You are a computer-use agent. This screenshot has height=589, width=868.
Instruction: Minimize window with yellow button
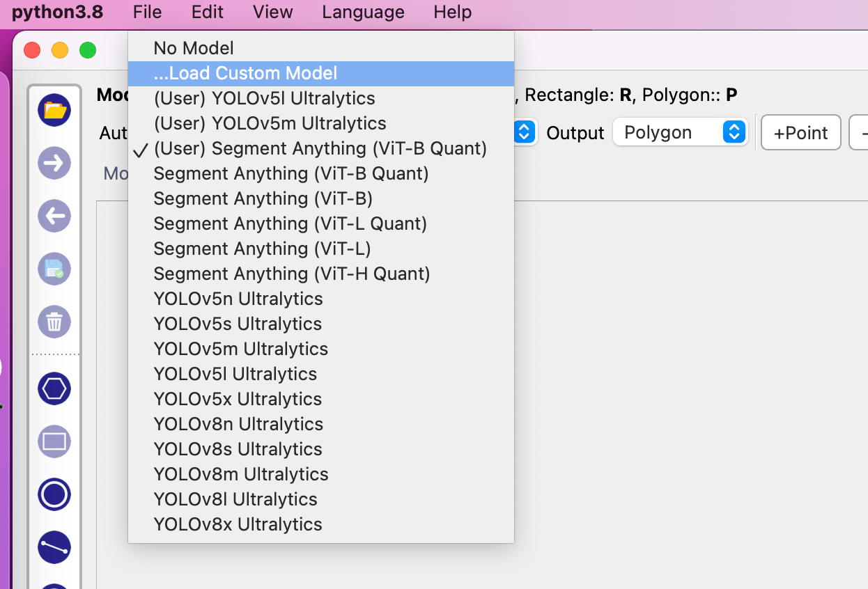click(x=60, y=50)
